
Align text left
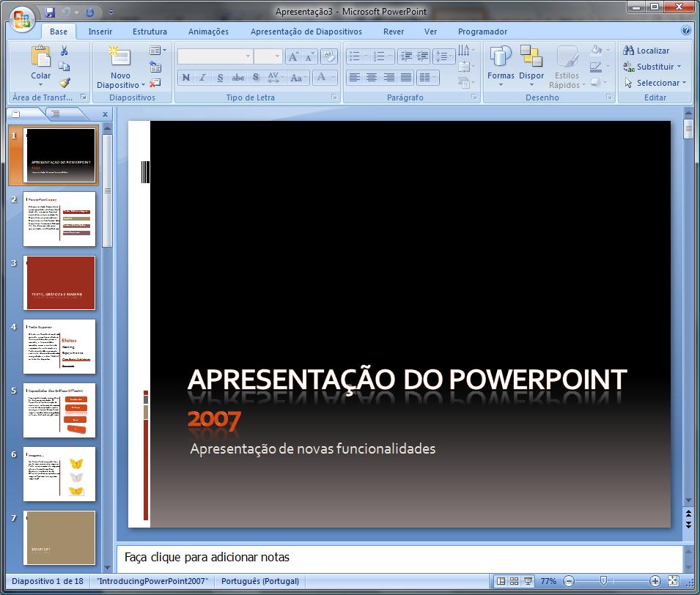pyautogui.click(x=354, y=78)
